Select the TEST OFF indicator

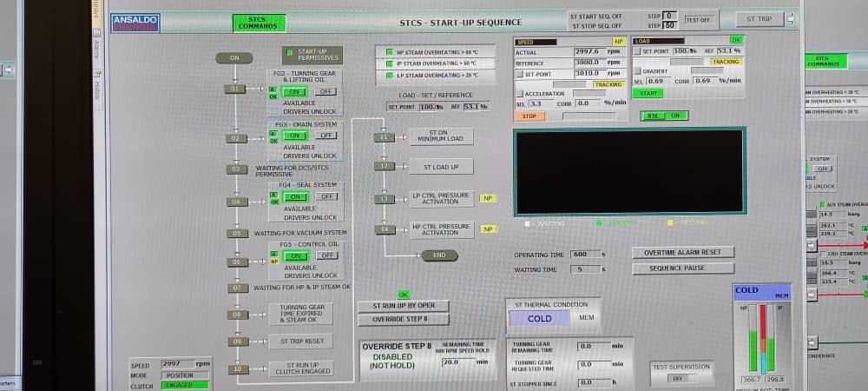tap(699, 20)
